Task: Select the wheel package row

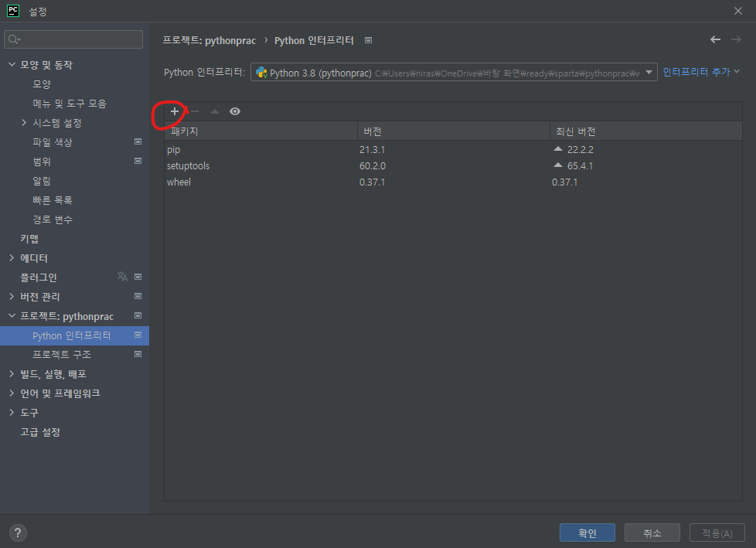Action: pyautogui.click(x=453, y=182)
